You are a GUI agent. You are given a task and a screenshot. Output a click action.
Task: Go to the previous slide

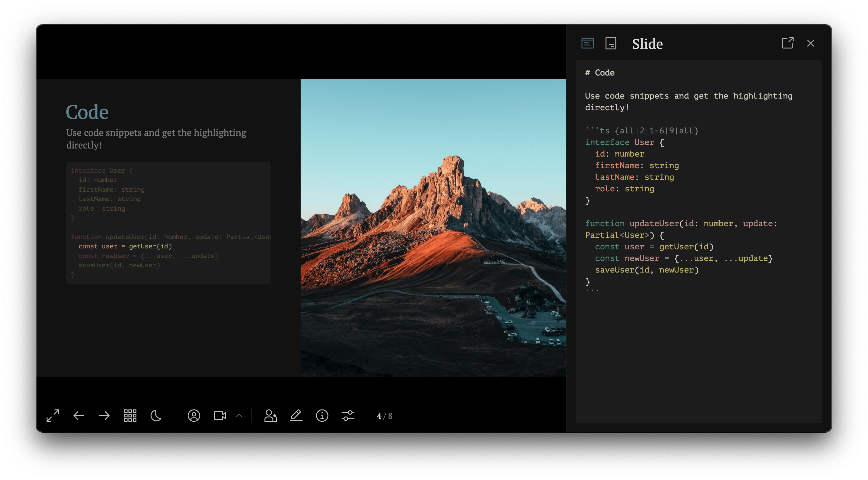(x=79, y=416)
